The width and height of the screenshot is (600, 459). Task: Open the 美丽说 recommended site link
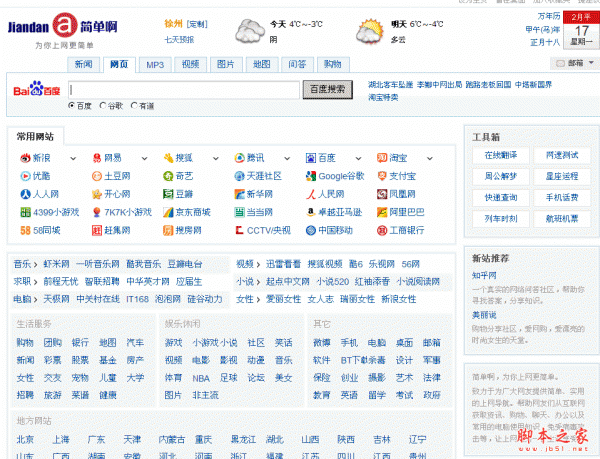click(x=484, y=315)
